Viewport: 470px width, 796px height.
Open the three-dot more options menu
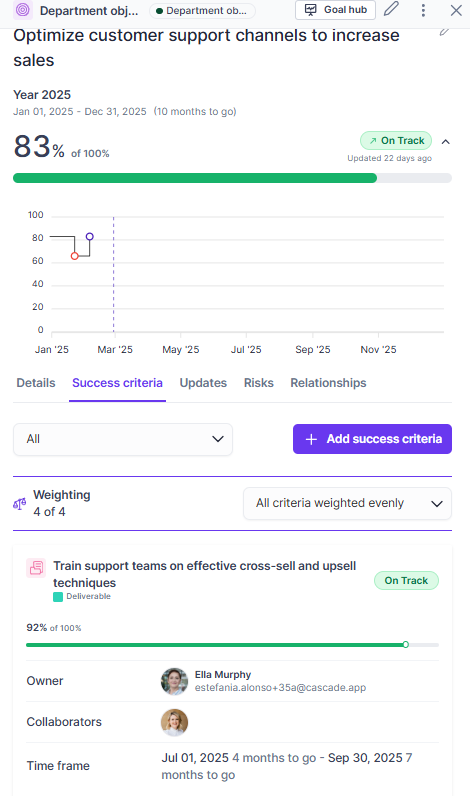(x=423, y=10)
